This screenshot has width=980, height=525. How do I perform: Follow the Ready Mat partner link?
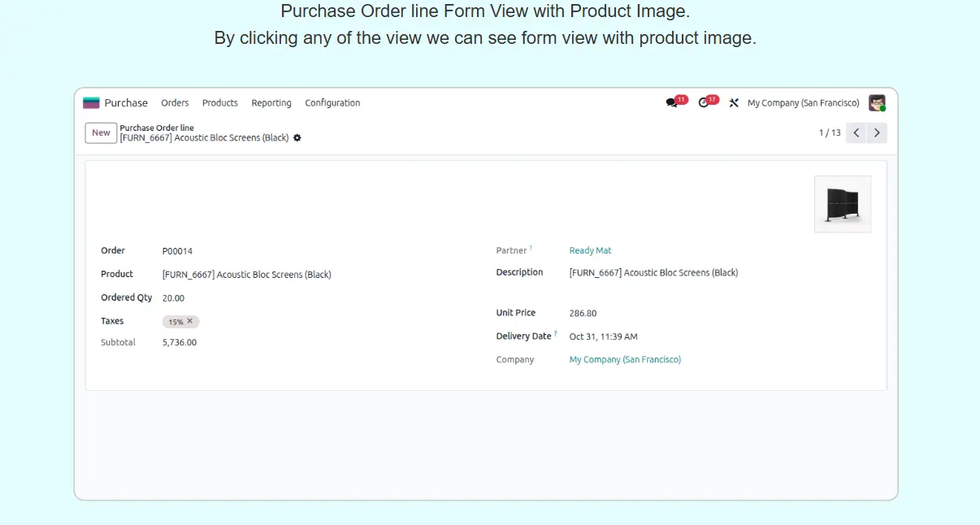(590, 250)
